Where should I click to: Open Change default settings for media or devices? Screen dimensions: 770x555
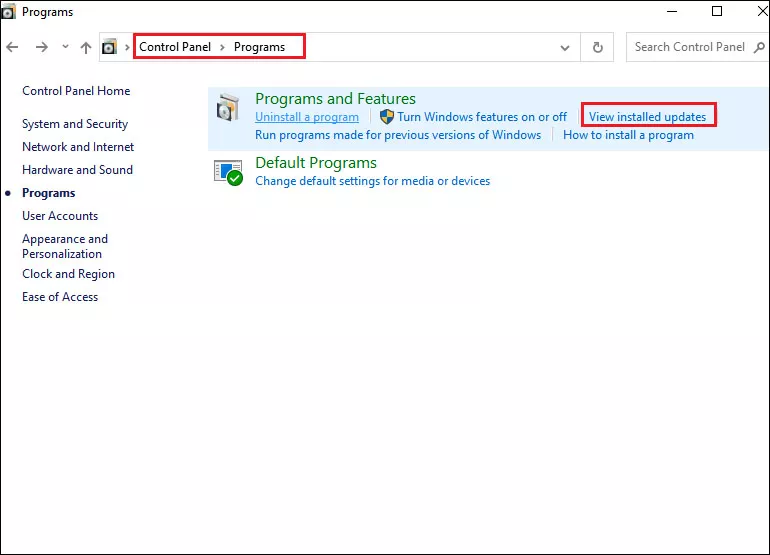point(373,181)
